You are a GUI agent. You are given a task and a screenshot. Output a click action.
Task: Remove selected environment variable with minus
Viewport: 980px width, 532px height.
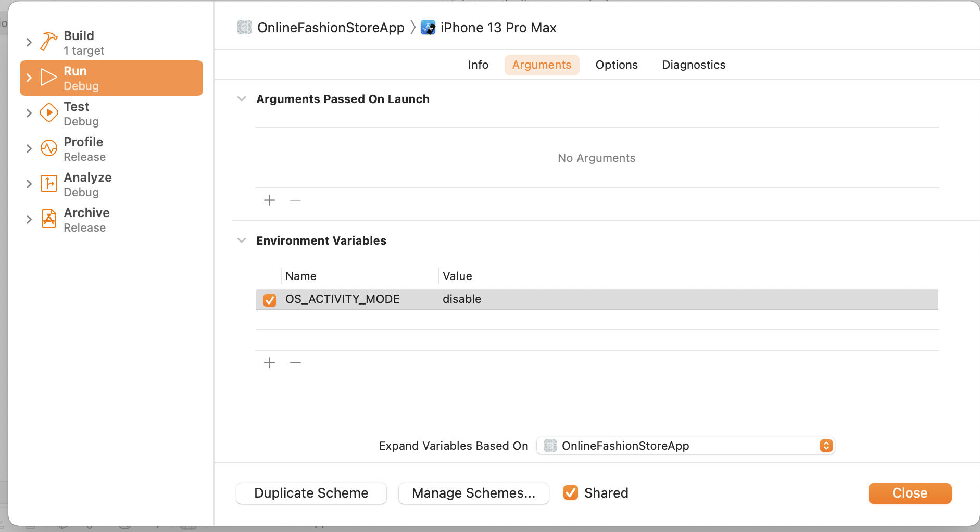295,363
